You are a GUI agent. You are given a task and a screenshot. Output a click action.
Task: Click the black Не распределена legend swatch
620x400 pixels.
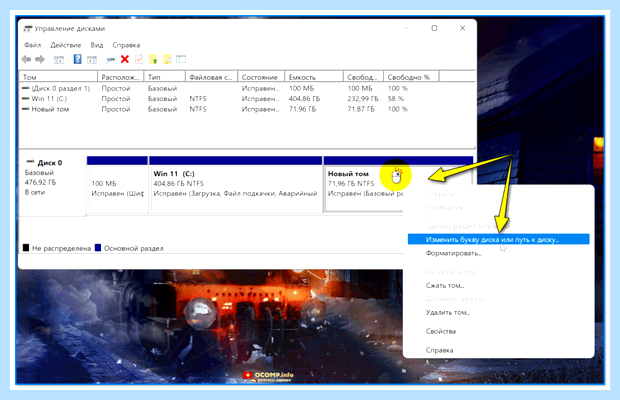(26, 248)
